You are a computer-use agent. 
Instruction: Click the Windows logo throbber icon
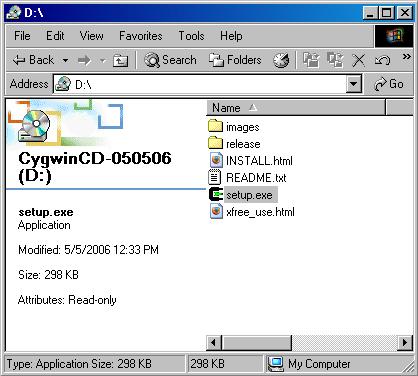(394, 36)
